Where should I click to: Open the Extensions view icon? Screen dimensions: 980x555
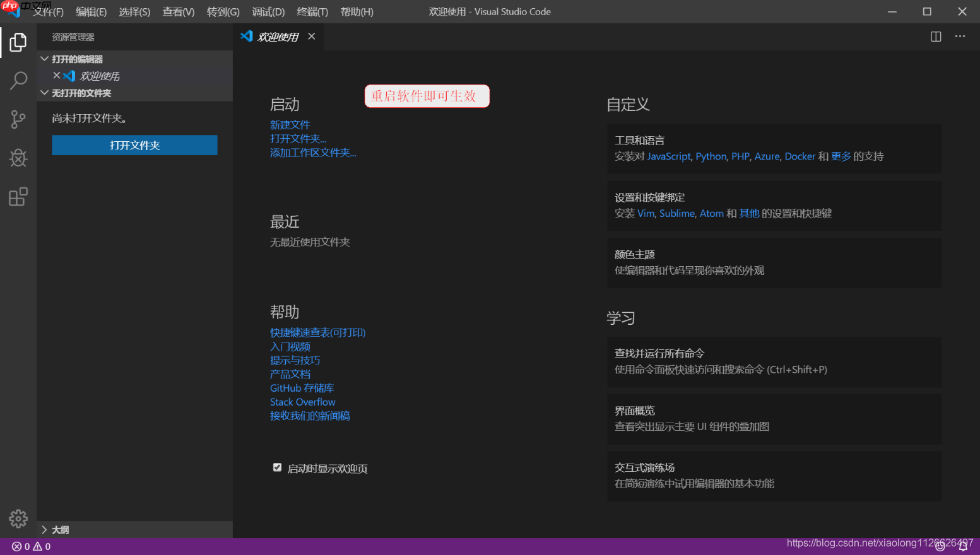coord(18,197)
